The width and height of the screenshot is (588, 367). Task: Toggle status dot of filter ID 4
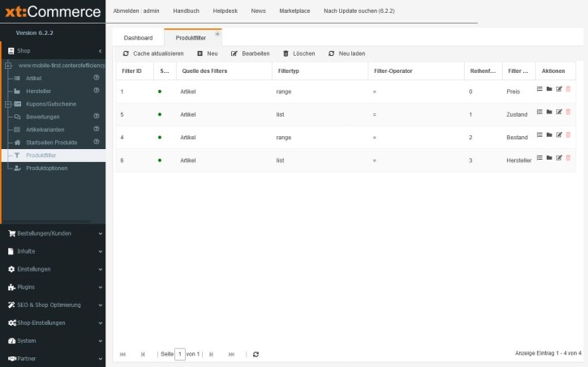[x=160, y=138]
